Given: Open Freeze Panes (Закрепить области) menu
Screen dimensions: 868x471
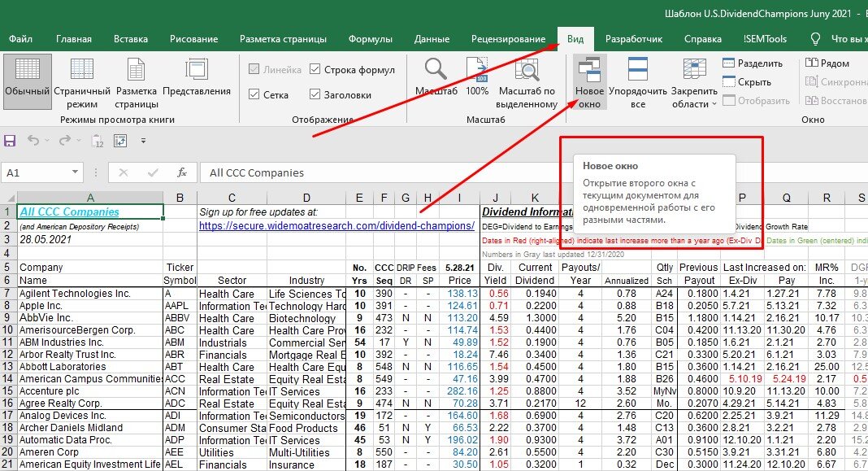Looking at the screenshot, I should [x=694, y=81].
